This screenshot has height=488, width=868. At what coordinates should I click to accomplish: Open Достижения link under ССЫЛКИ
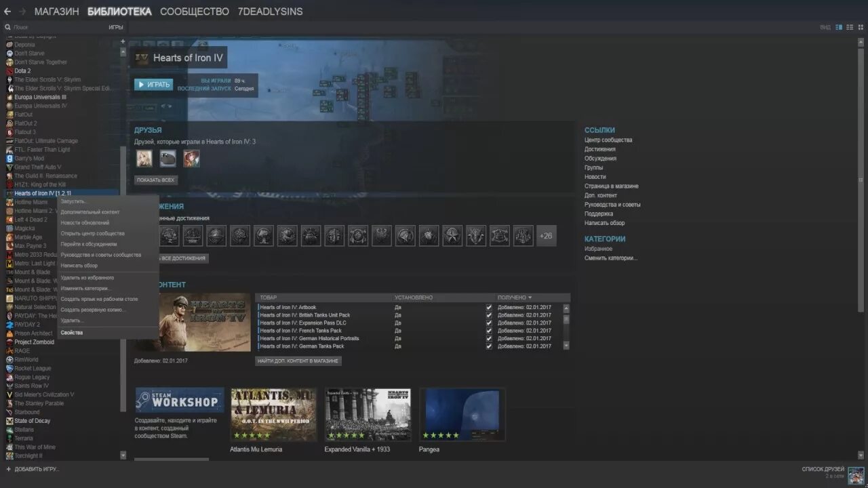coord(600,149)
